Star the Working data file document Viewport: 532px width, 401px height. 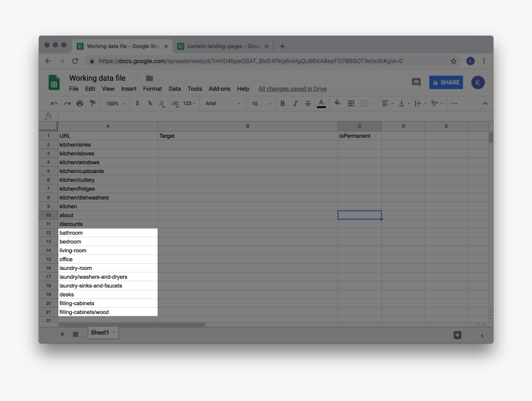tap(138, 78)
